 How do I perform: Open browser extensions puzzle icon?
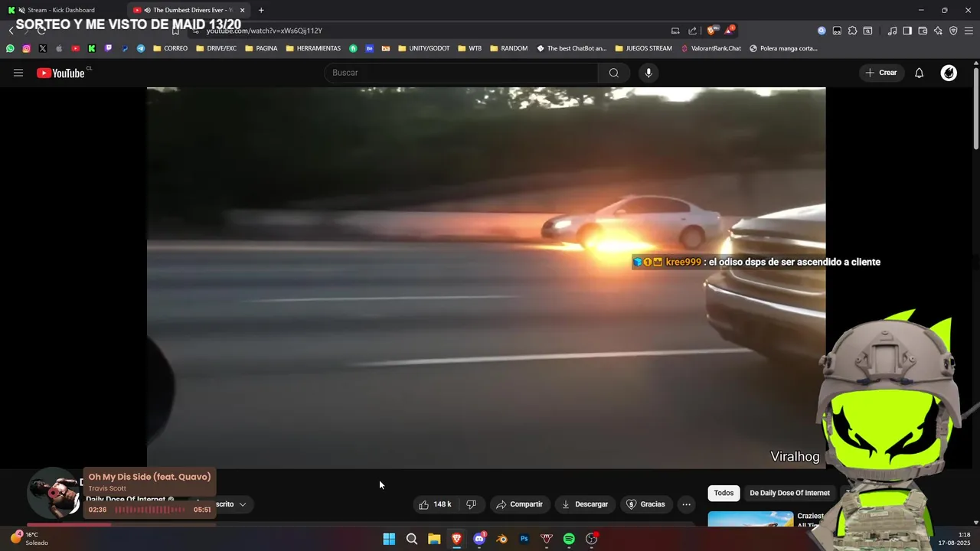tap(852, 31)
